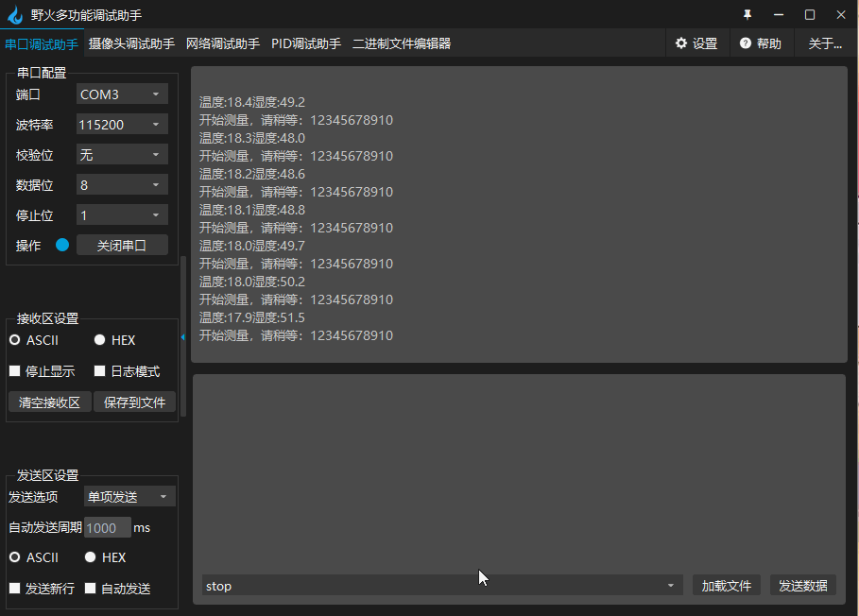859x616 pixels.
Task: Enable 自动发送 auto send
Action: 91,588
